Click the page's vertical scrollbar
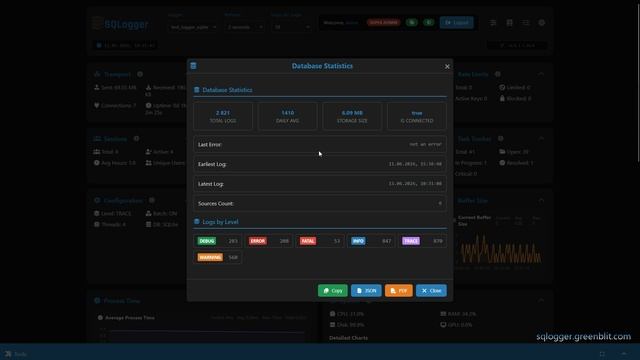Viewport: 640px width, 360px height. click(x=638, y=82)
